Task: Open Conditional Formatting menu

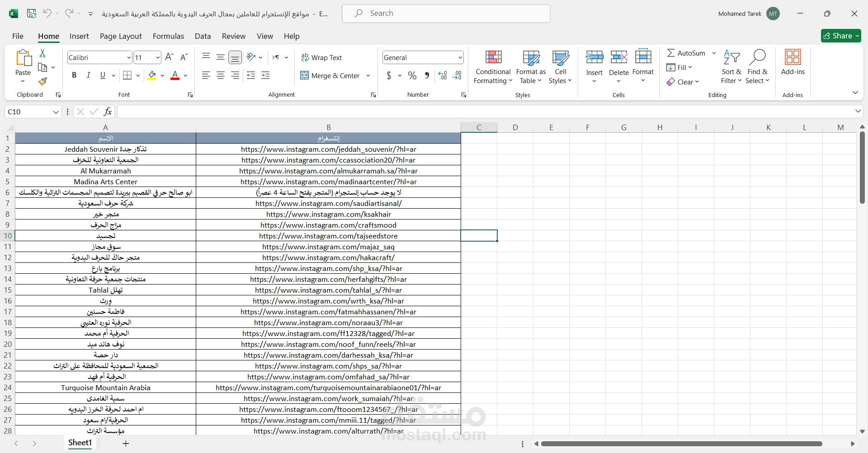Action: pos(493,67)
